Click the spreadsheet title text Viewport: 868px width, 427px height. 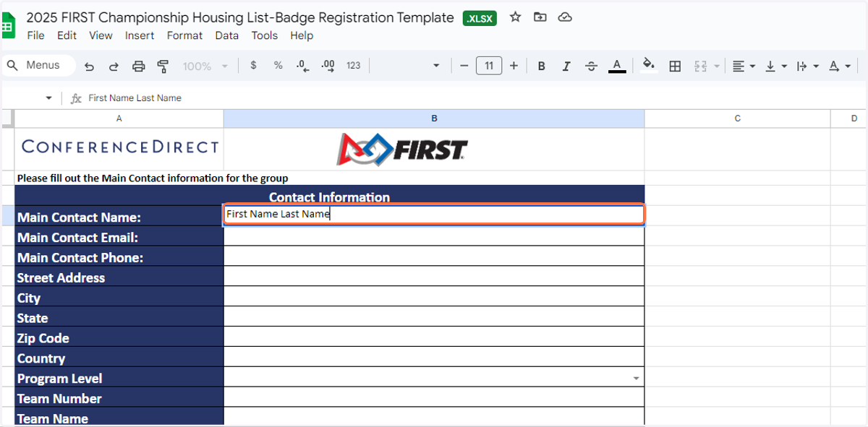pyautogui.click(x=241, y=17)
